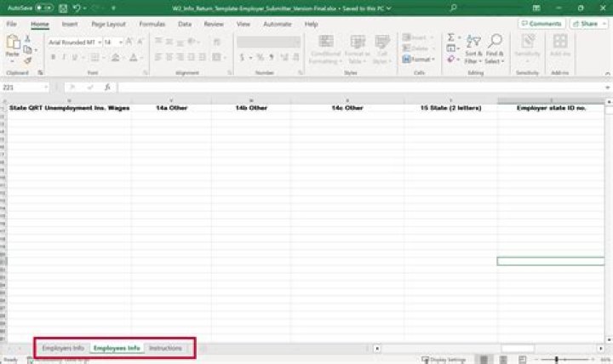Viewport: 613px width, 364px height.
Task: Open the Format cells dropdown
Action: tap(418, 60)
